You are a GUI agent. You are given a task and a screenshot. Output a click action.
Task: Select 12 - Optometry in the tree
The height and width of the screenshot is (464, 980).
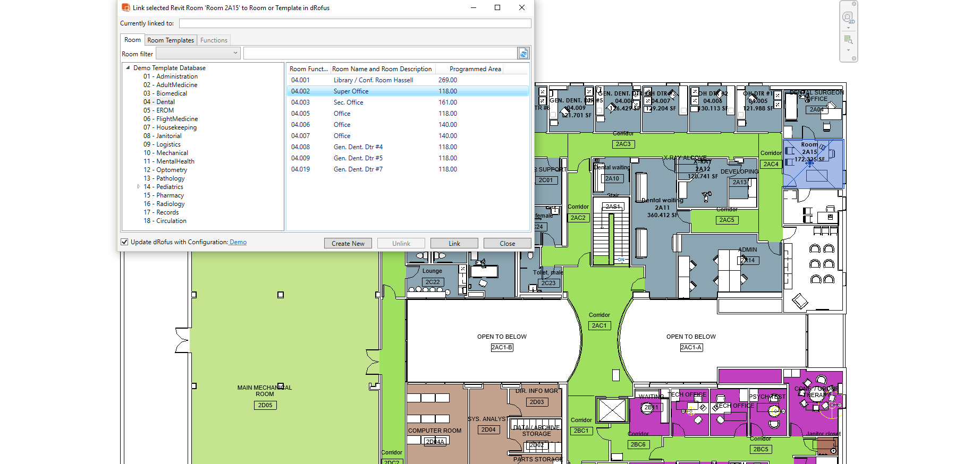[x=165, y=170]
